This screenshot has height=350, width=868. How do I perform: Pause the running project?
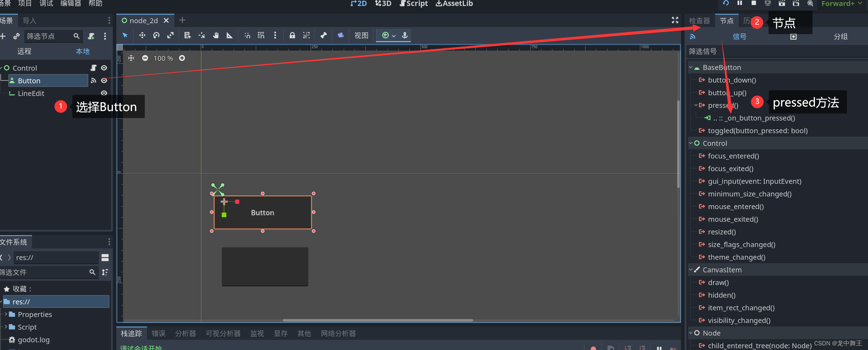740,3
